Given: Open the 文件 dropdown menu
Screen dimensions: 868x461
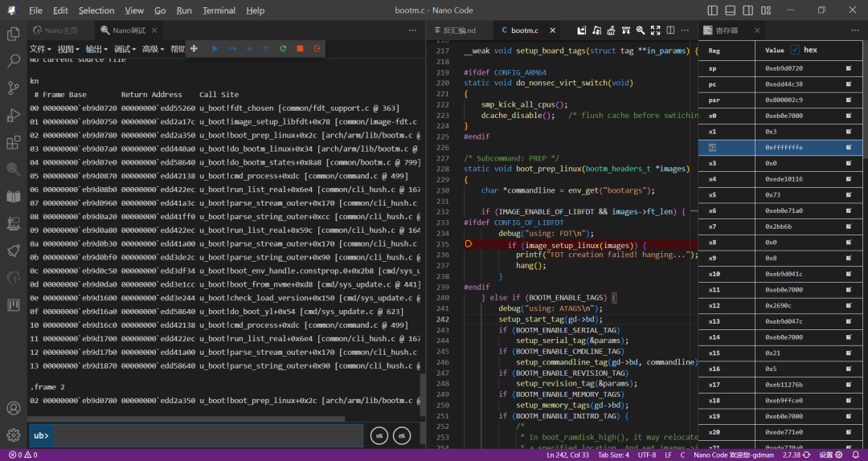Looking at the screenshot, I should [x=40, y=49].
